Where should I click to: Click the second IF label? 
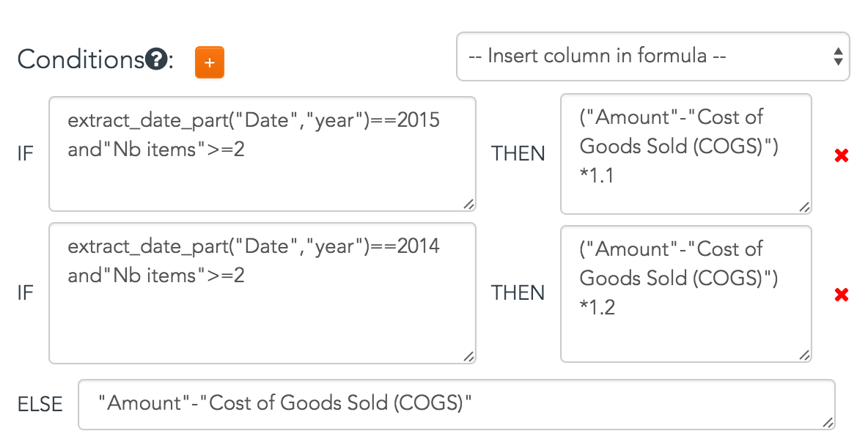(x=26, y=293)
